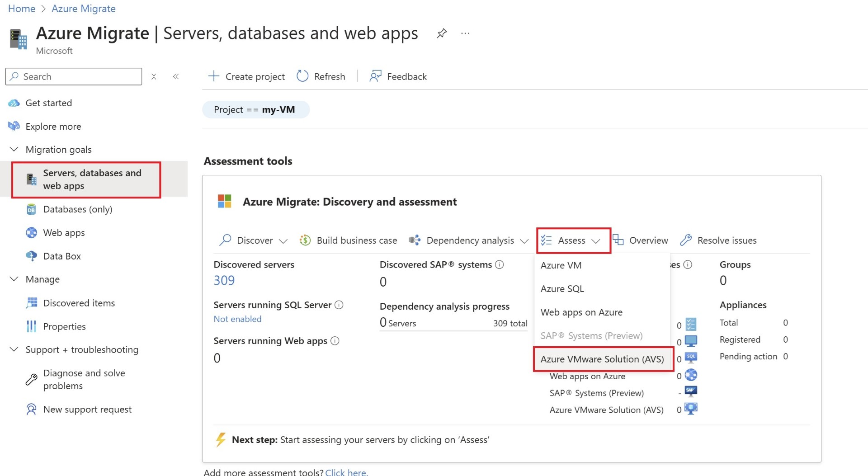868x476 pixels.
Task: Open the Dependency analysis dropdown
Action: tap(468, 240)
